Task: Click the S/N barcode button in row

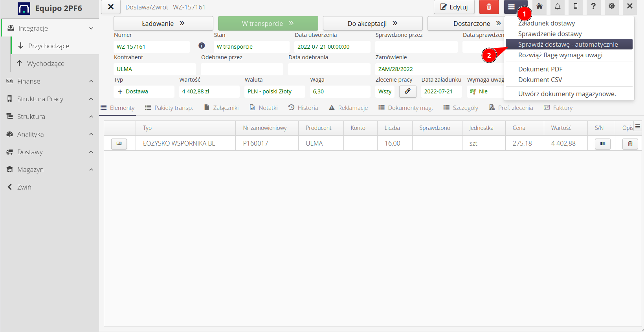Action: pos(603,144)
